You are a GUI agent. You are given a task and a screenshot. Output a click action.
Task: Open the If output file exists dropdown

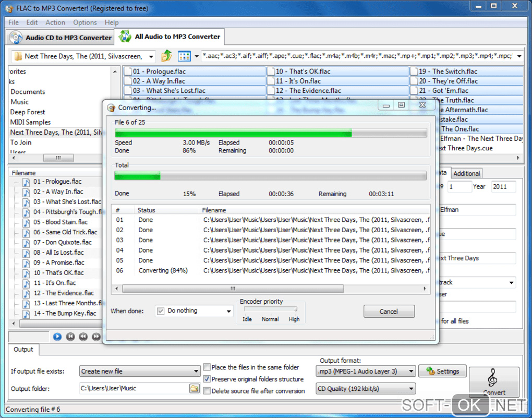click(196, 371)
